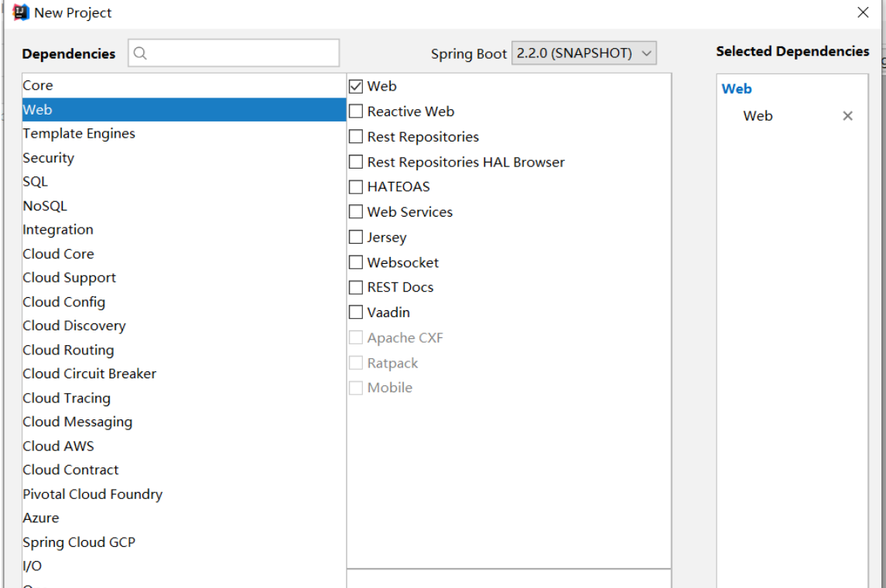
Task: Select the Core category
Action: [184, 85]
